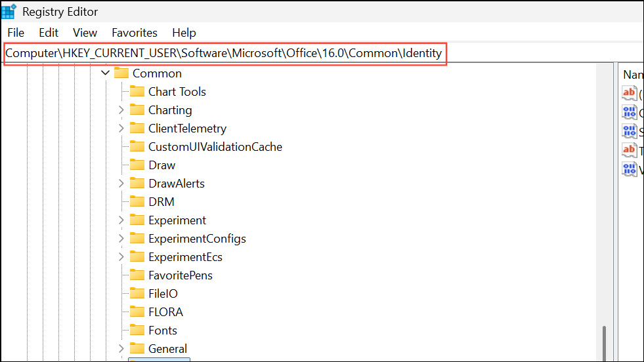This screenshot has width=644, height=362.
Task: Open the Favorites menu
Action: pyautogui.click(x=135, y=33)
